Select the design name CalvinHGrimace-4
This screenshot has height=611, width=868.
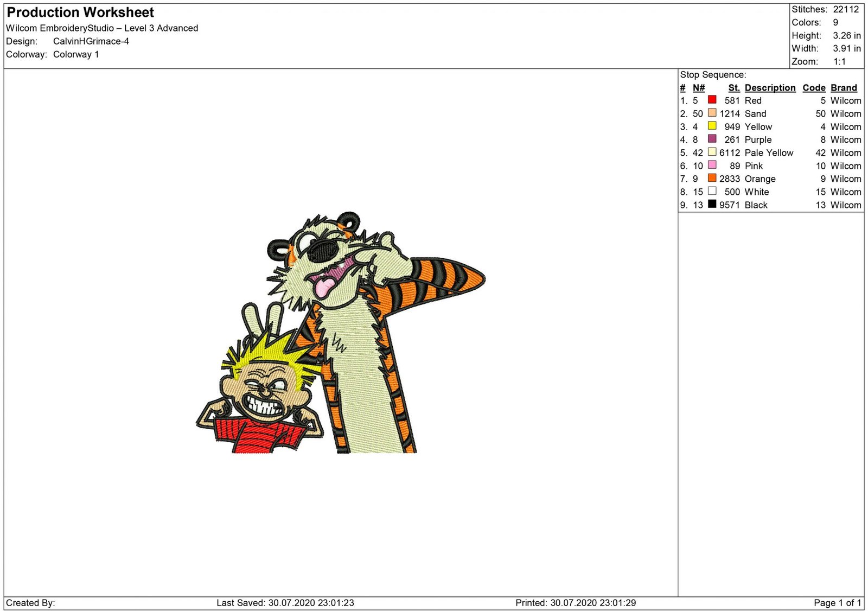point(91,41)
